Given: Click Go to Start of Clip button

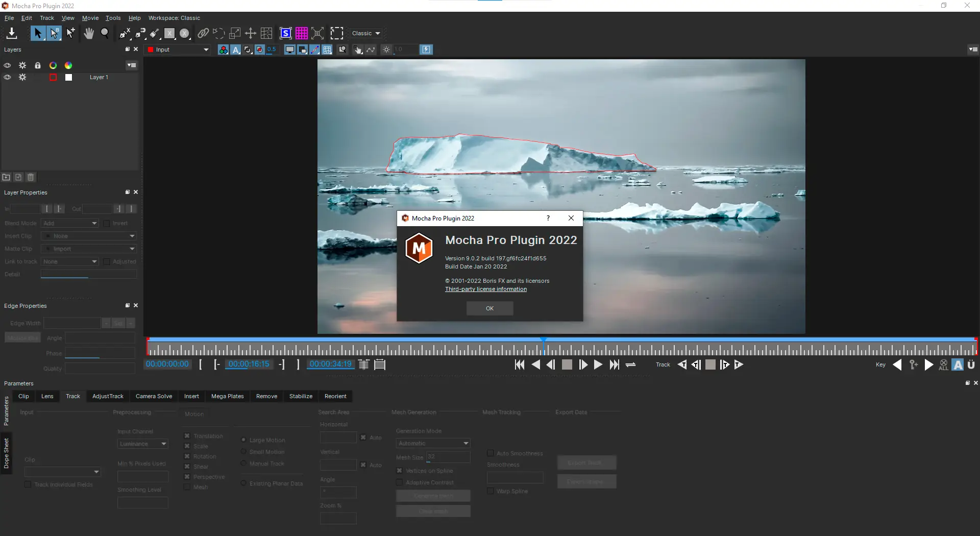Looking at the screenshot, I should (520, 364).
